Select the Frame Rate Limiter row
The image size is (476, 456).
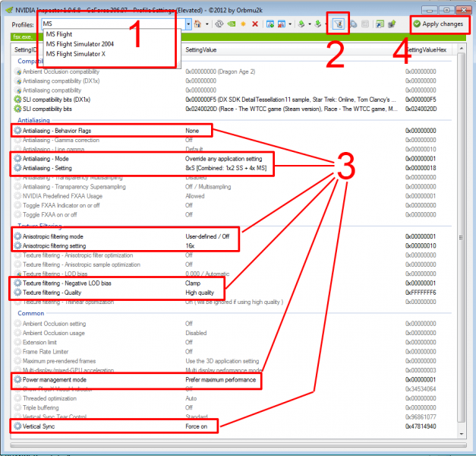coord(234,351)
